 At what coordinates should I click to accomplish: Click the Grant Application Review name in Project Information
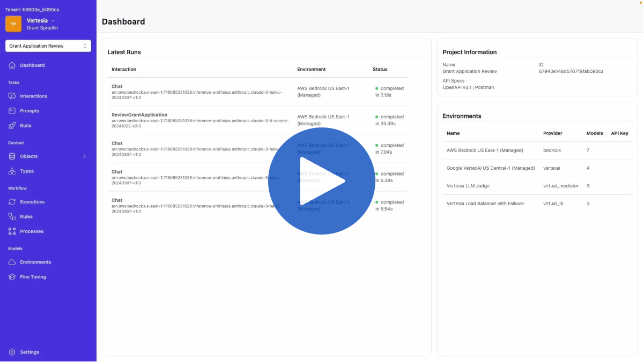[470, 71]
